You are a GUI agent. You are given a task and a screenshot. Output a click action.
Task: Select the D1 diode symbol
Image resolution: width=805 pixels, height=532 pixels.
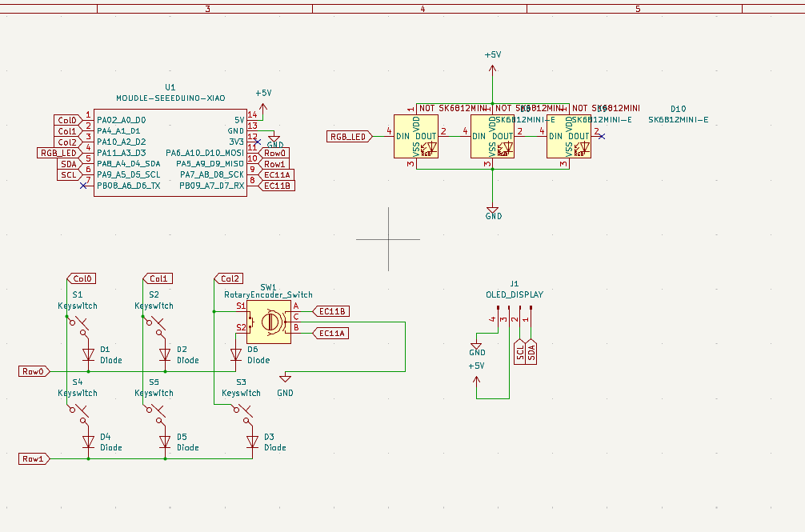(x=88, y=354)
